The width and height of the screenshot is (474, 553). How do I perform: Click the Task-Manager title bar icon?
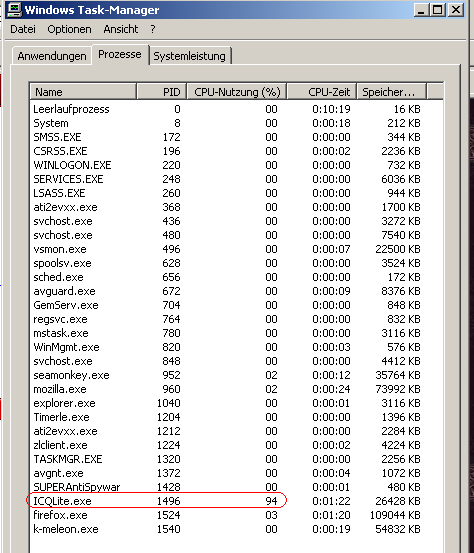[14, 10]
